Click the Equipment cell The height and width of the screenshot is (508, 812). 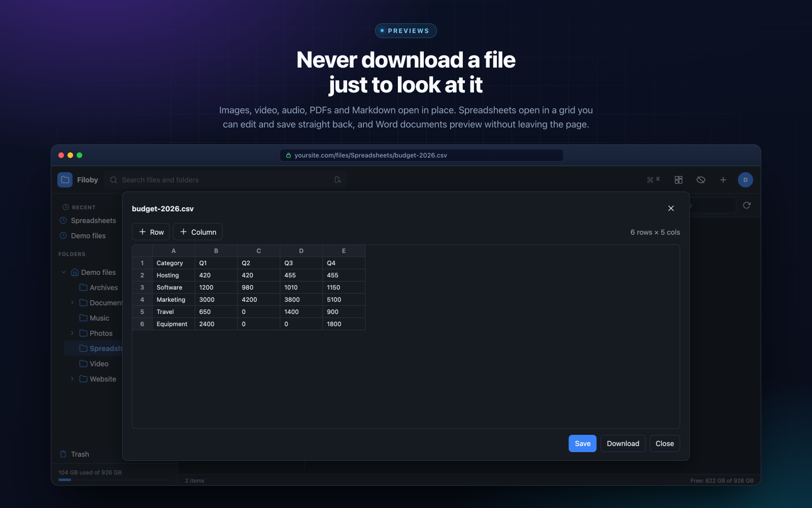point(174,324)
